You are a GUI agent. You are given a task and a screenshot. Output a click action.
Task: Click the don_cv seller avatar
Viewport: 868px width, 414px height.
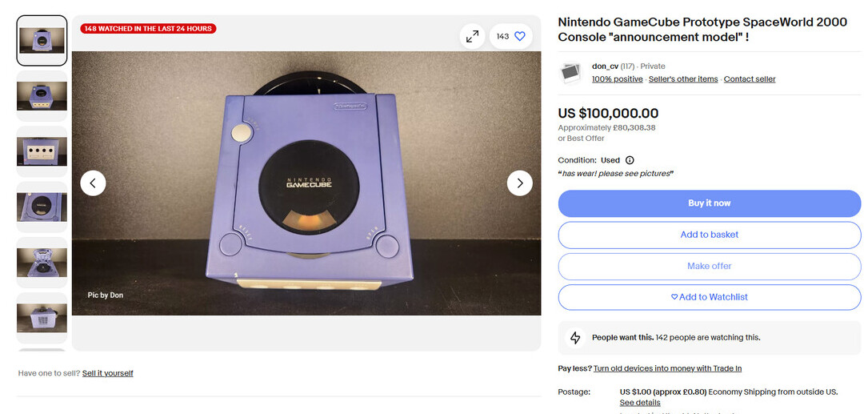571,73
